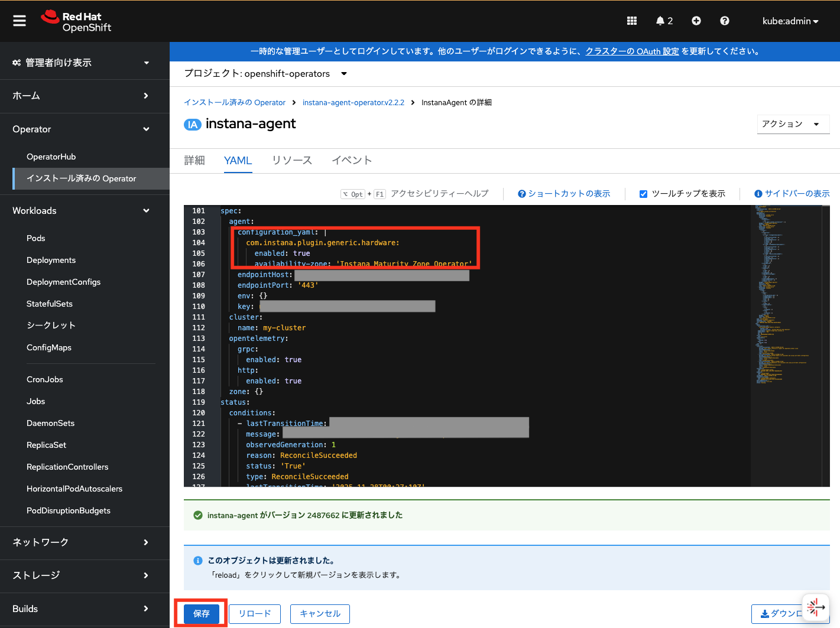The width and height of the screenshot is (840, 628).
Task: Open the hamburger navigation menu
Action: [x=20, y=21]
